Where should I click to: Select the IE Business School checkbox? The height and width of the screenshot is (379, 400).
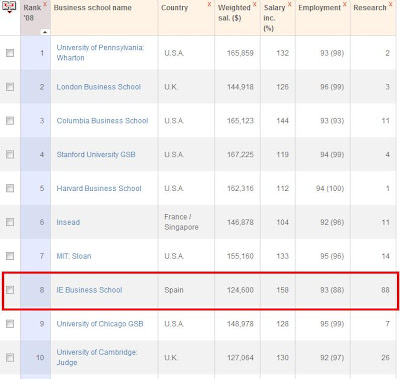[x=10, y=290]
